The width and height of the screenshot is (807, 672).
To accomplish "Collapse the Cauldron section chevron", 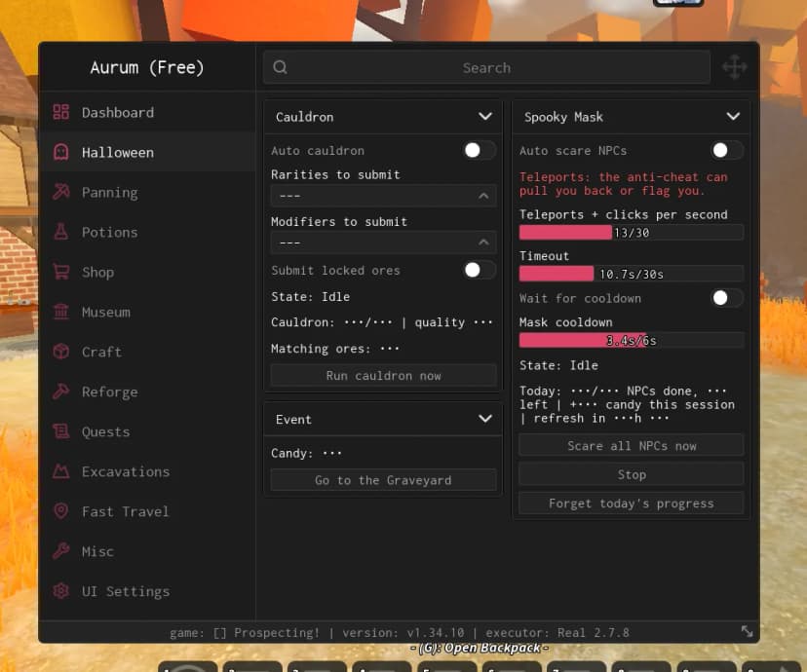I will [x=484, y=116].
